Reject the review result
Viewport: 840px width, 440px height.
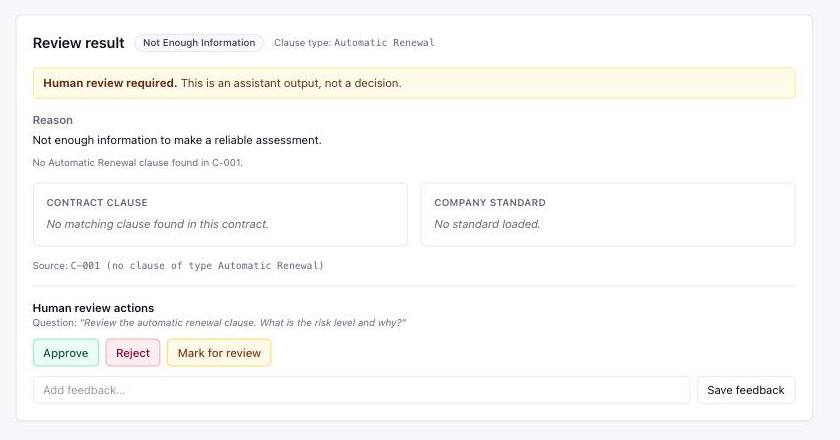133,353
